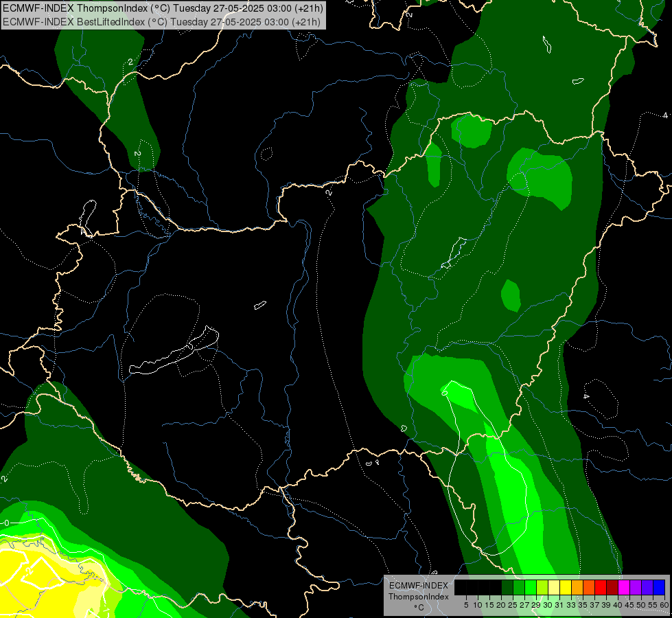Select the magenta 40-45 legend swatch

624,587
